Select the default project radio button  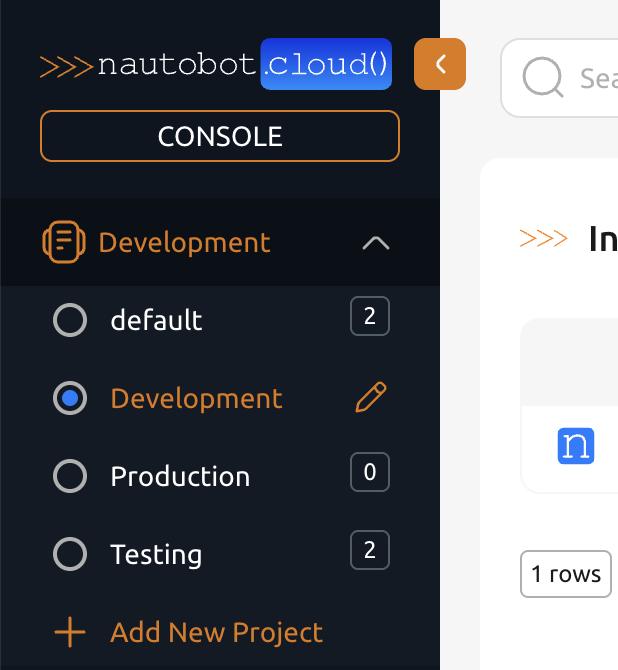tap(70, 320)
